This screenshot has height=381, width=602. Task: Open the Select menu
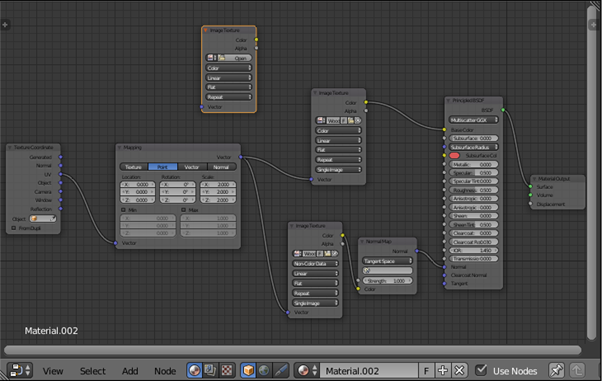(x=93, y=371)
